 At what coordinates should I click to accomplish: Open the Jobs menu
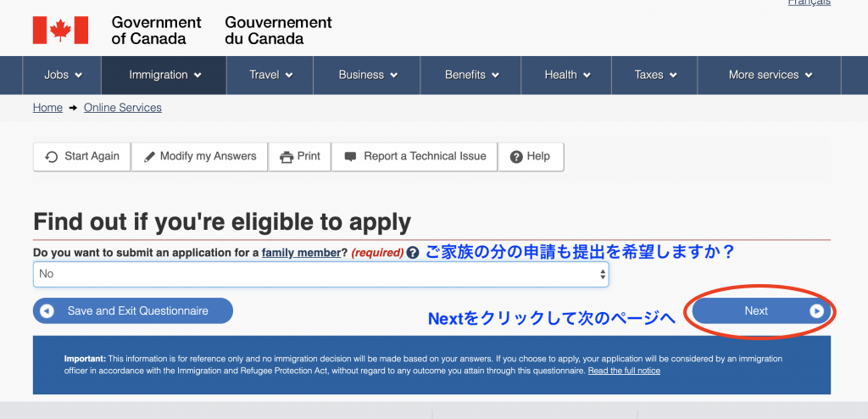(62, 75)
